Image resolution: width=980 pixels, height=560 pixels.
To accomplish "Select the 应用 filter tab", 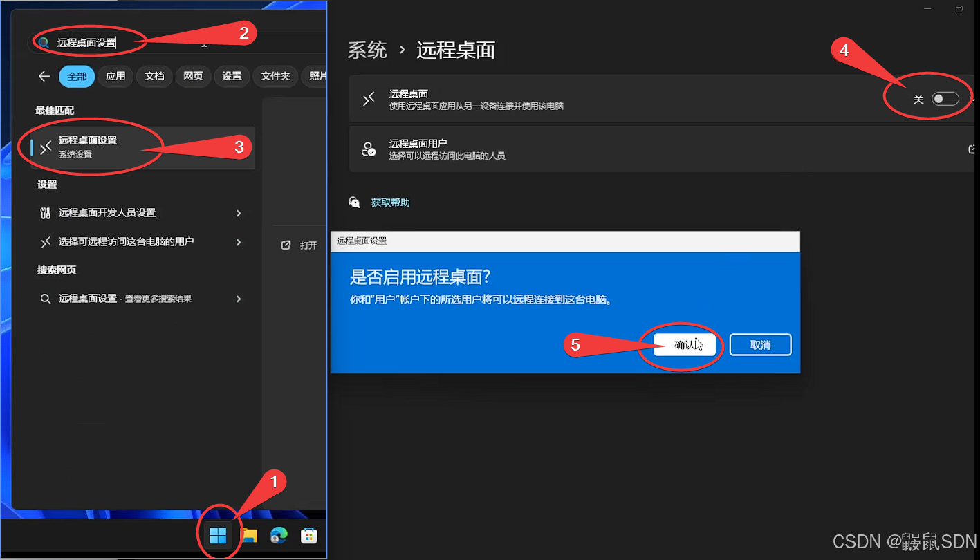I will [115, 76].
